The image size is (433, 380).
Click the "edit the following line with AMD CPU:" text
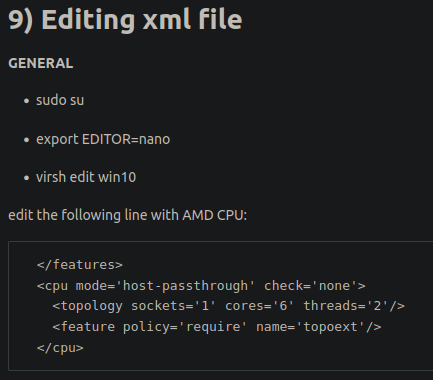coord(127,215)
